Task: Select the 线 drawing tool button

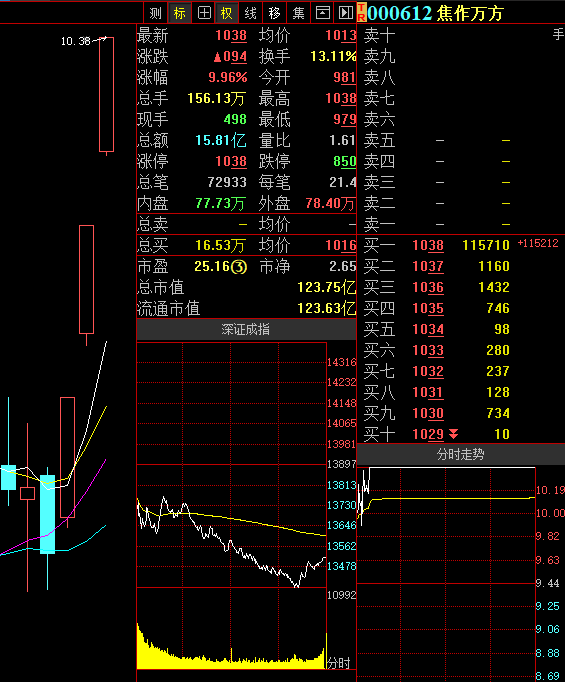Action: pyautogui.click(x=251, y=13)
